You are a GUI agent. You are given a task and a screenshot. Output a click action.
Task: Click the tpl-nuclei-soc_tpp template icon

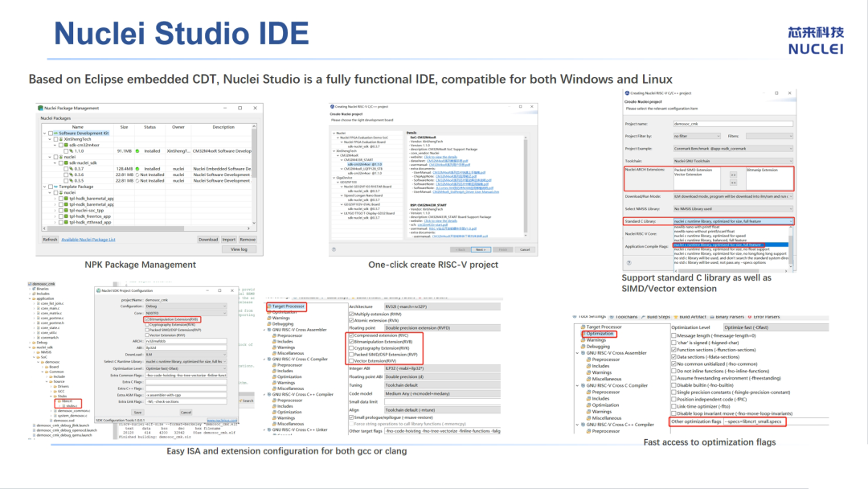pos(67,211)
